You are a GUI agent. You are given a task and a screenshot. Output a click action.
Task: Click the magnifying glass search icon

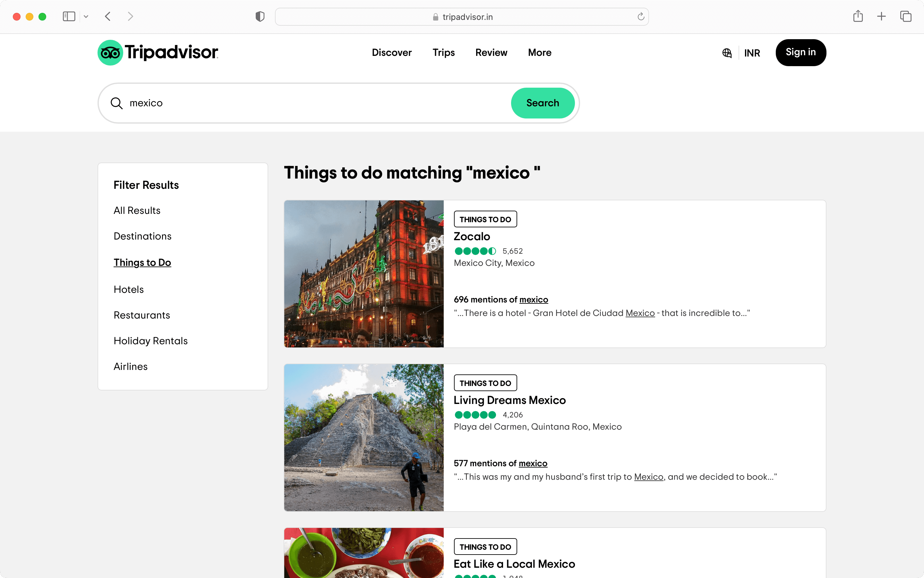pyautogui.click(x=116, y=103)
